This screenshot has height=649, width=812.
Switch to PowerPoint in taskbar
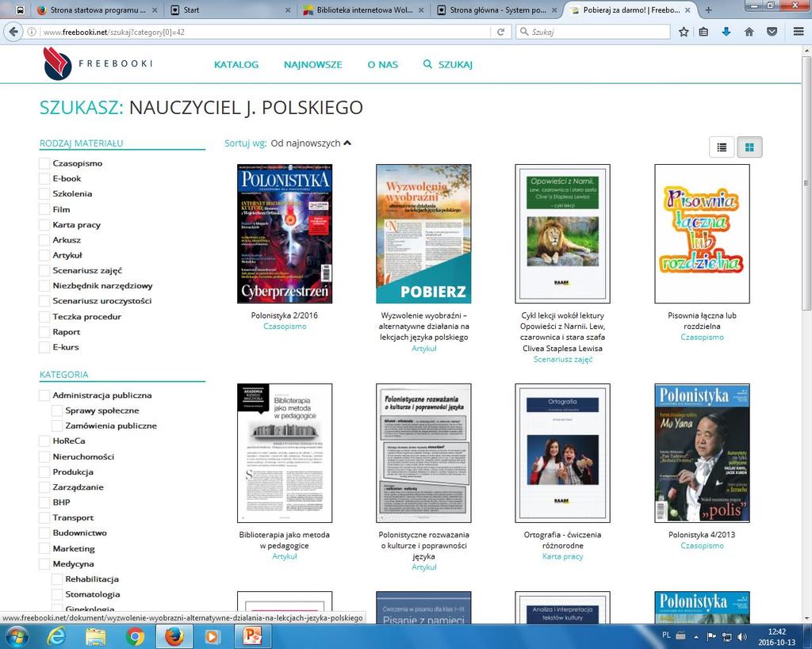point(252,636)
